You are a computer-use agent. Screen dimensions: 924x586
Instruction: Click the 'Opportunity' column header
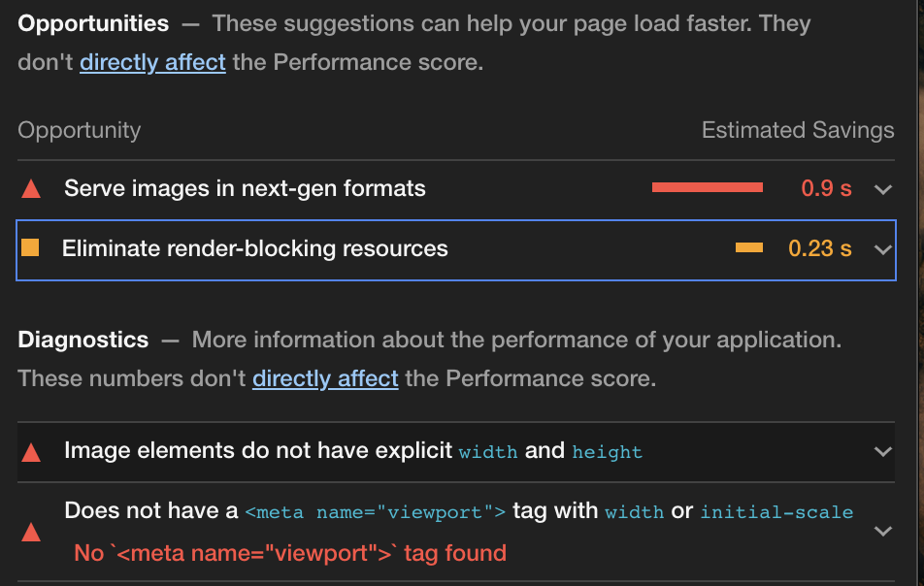[x=80, y=130]
